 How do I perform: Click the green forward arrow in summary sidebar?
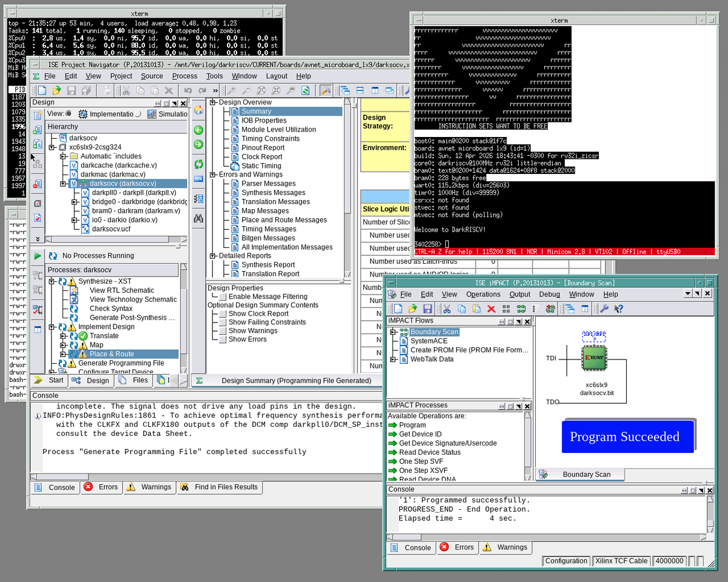pos(198,144)
